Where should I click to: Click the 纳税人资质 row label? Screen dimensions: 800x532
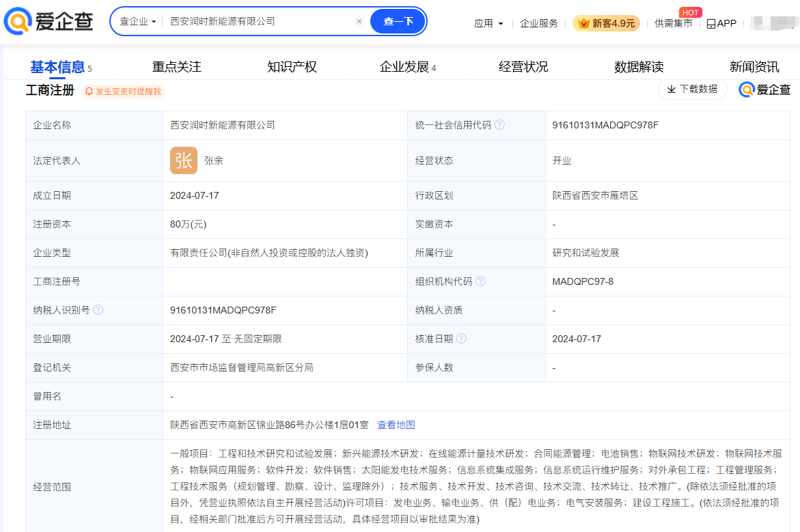pos(439,310)
